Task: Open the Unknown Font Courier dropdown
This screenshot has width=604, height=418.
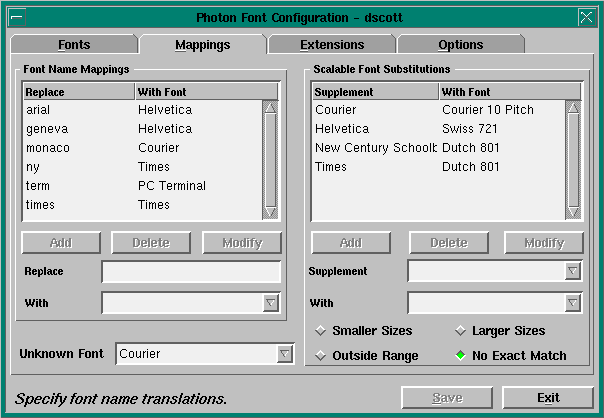Action: [285, 353]
